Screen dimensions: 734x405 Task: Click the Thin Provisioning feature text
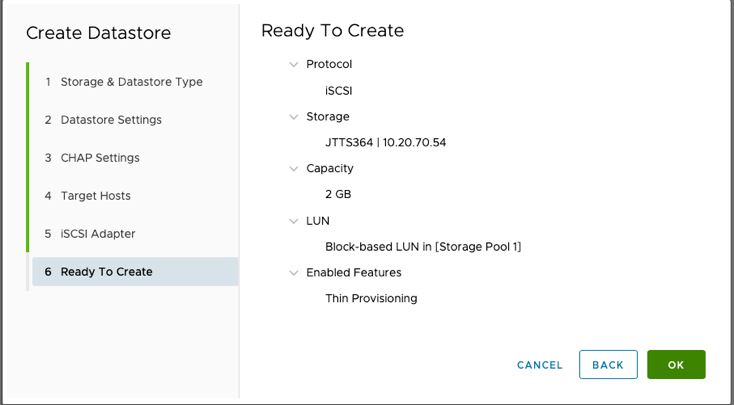pos(371,298)
